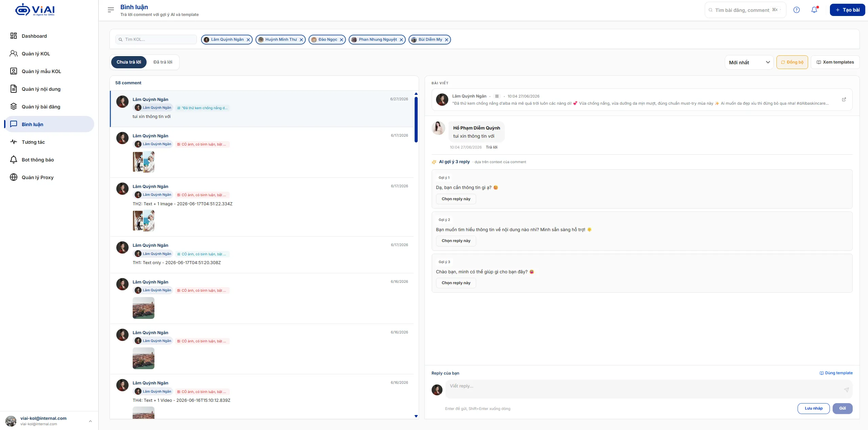Focus the Tìm KOL search field

click(156, 39)
